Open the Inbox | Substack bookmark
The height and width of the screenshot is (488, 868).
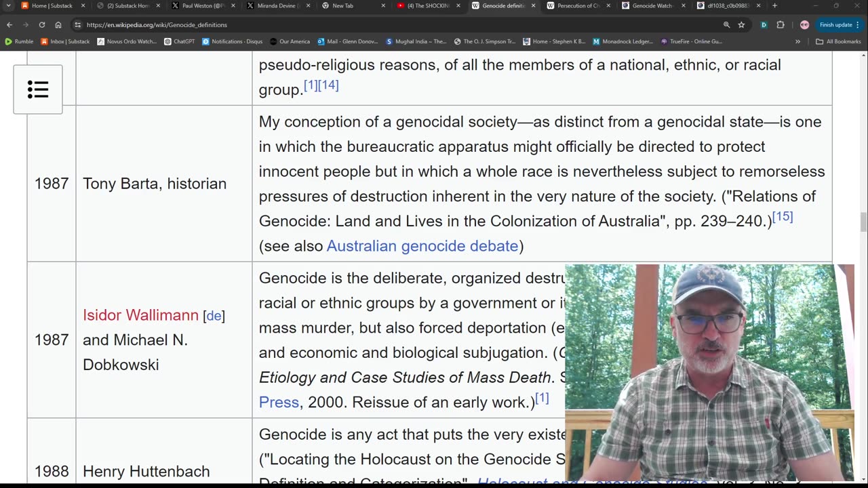[65, 41]
